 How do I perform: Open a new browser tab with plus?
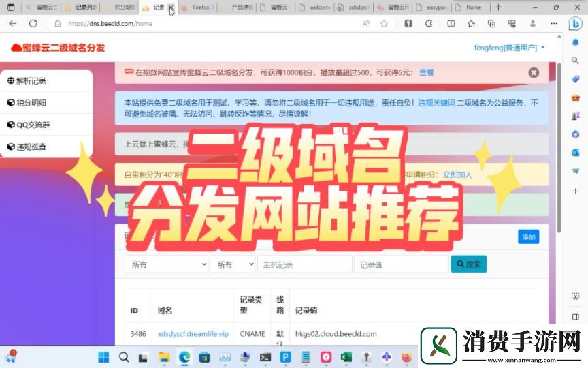[x=498, y=7]
